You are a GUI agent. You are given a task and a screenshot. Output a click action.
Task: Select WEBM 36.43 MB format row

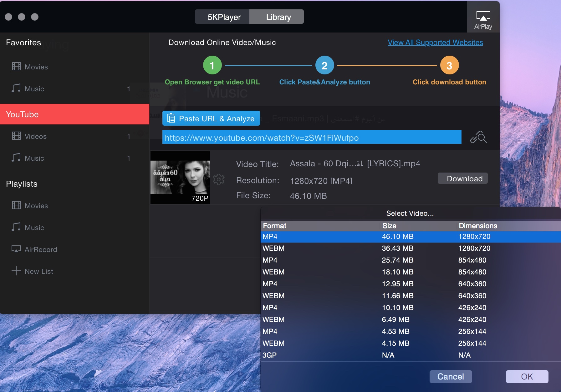coord(411,248)
